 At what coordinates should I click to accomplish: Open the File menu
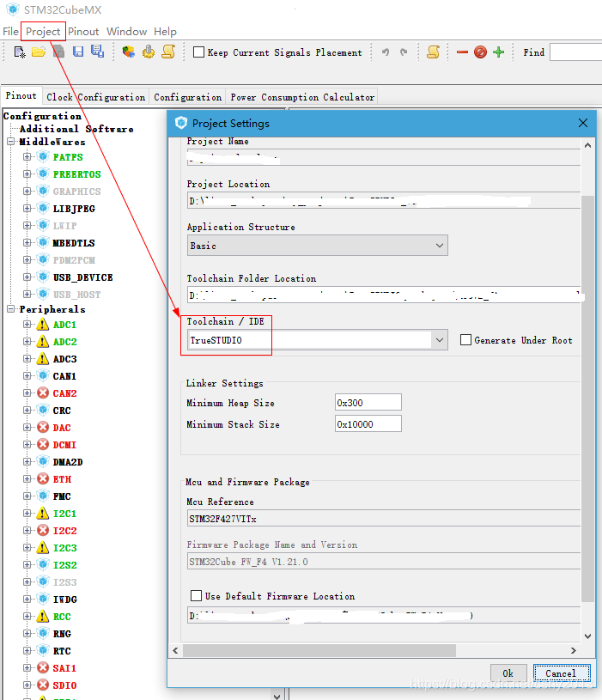10,32
